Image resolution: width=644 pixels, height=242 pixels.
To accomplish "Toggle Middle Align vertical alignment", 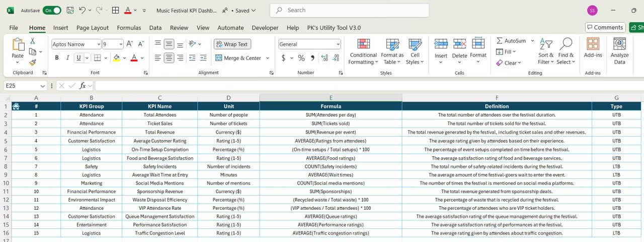I will tap(169, 44).
